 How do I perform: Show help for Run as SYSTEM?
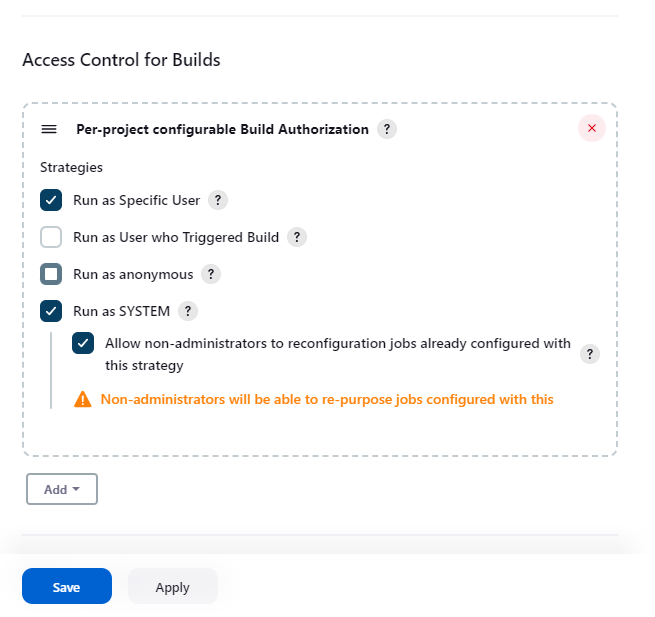tap(188, 311)
